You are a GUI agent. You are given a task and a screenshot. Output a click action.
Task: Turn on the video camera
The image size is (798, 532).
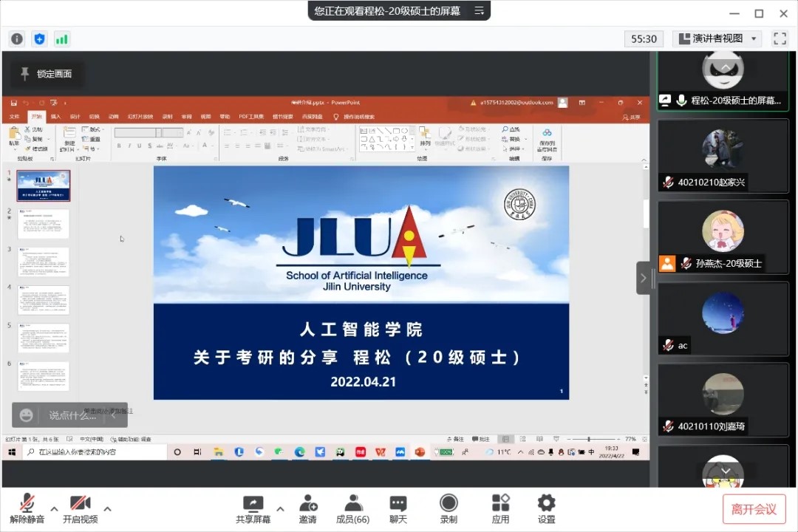coord(80,505)
